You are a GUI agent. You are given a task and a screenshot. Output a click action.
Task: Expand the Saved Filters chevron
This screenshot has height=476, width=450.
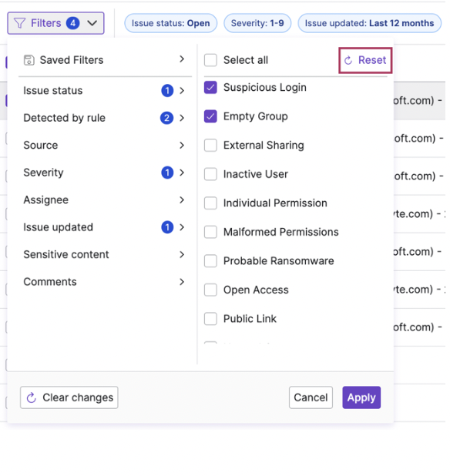click(x=183, y=59)
